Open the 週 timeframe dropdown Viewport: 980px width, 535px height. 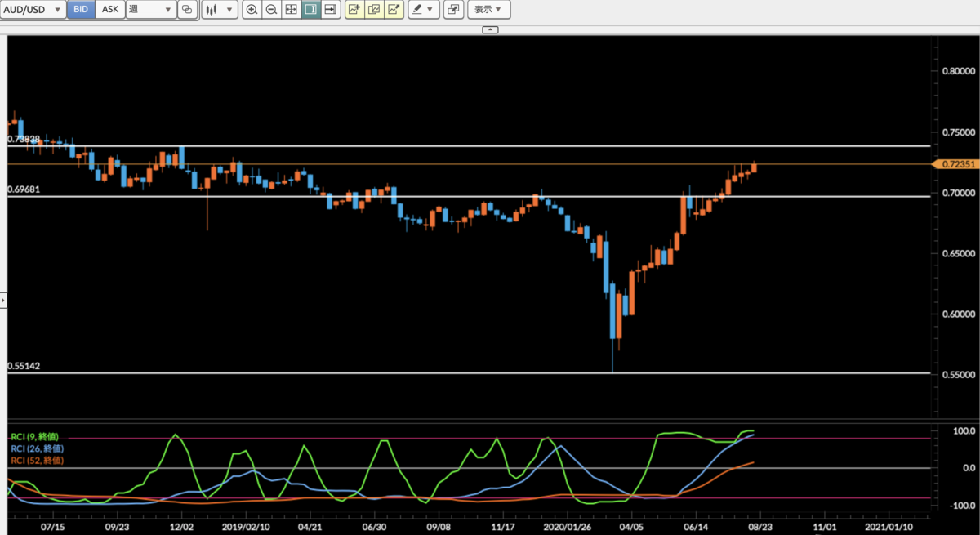click(151, 10)
